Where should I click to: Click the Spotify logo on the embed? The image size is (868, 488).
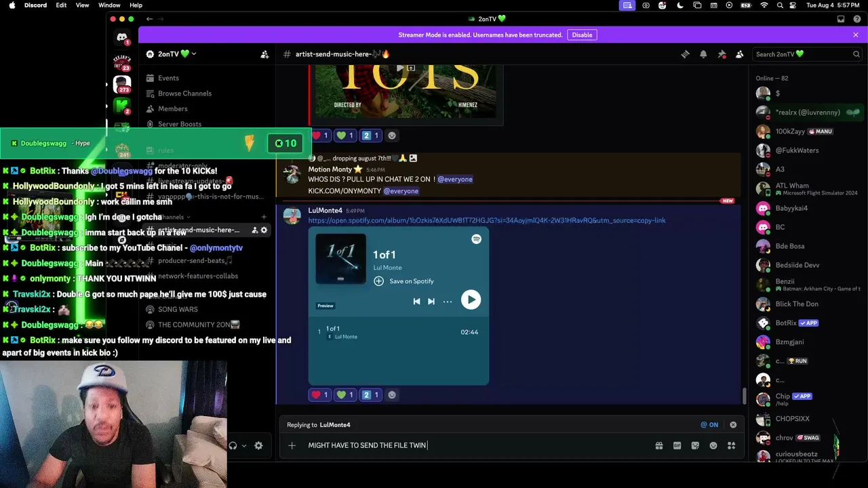pyautogui.click(x=477, y=239)
